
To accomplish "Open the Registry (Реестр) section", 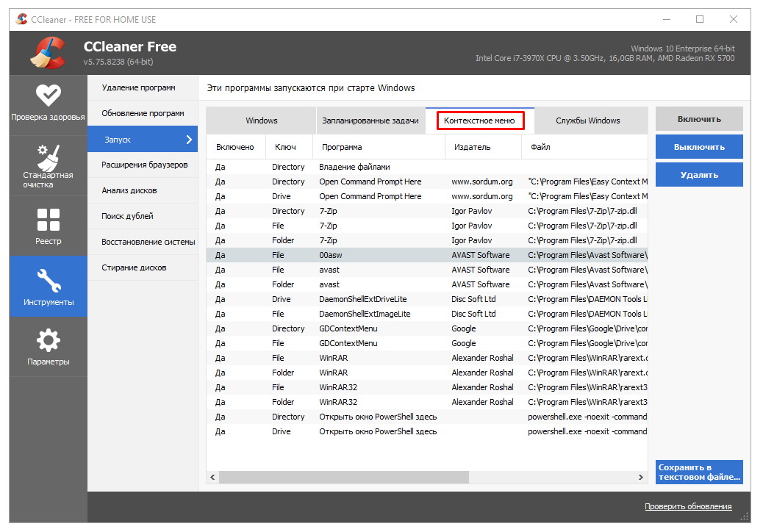I will coord(49,226).
